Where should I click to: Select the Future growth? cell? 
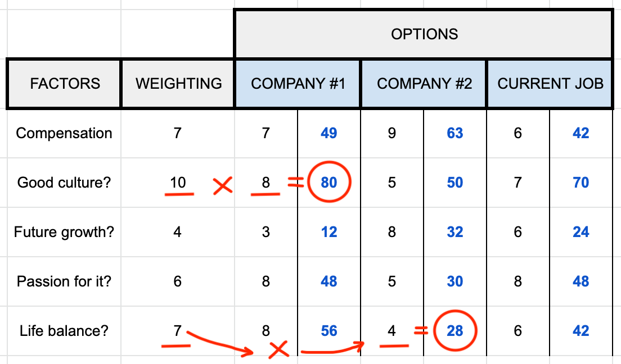64,232
